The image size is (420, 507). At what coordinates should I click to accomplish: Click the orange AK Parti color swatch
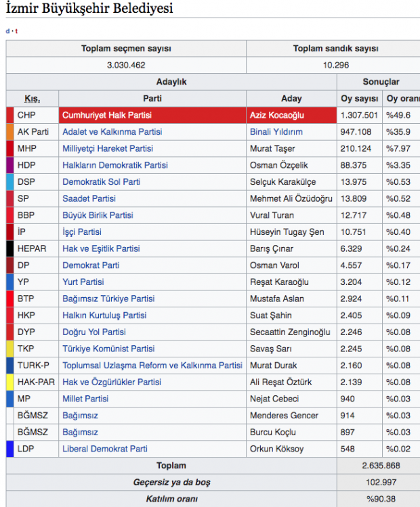point(9,131)
